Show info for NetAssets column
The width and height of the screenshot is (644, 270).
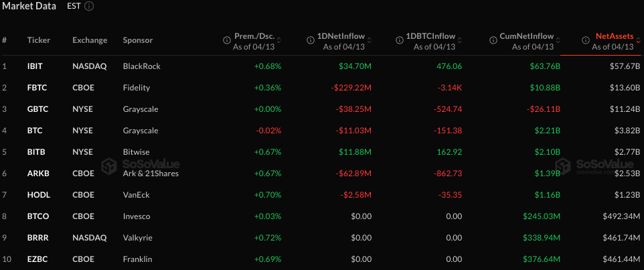coord(586,40)
